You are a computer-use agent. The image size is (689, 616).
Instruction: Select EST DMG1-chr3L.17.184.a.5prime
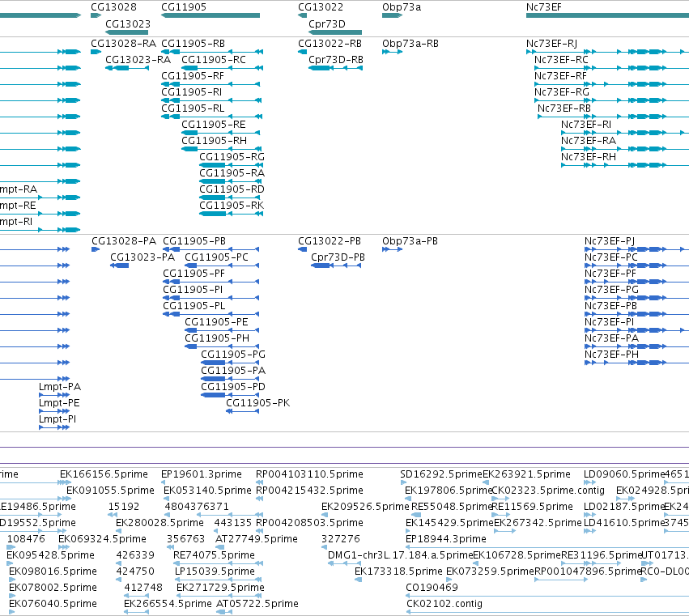click(400, 556)
